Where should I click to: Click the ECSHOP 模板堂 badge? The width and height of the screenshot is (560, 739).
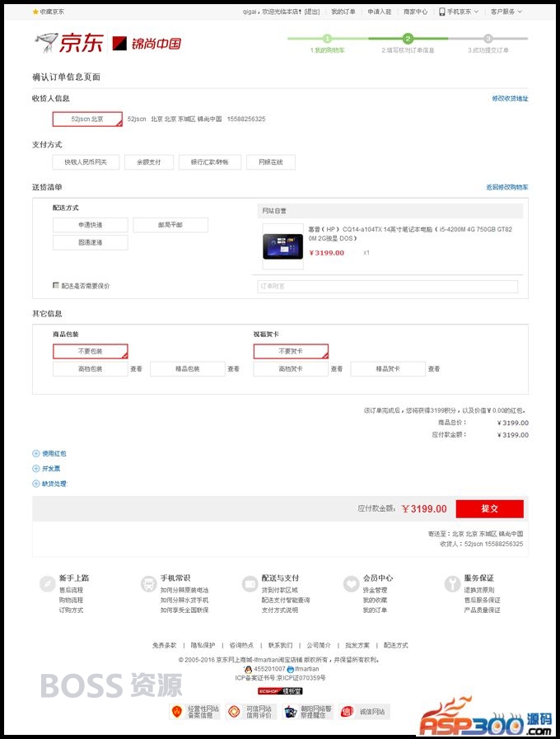280,691
